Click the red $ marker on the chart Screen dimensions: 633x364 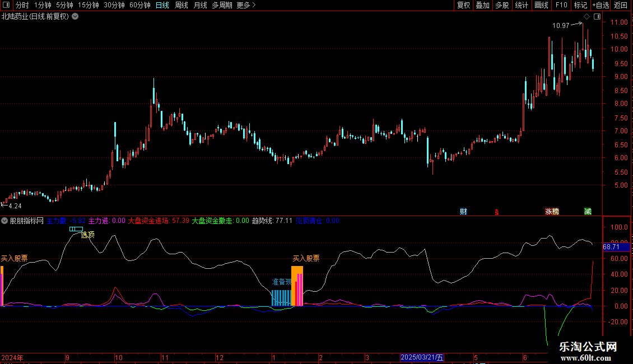tap(496, 212)
